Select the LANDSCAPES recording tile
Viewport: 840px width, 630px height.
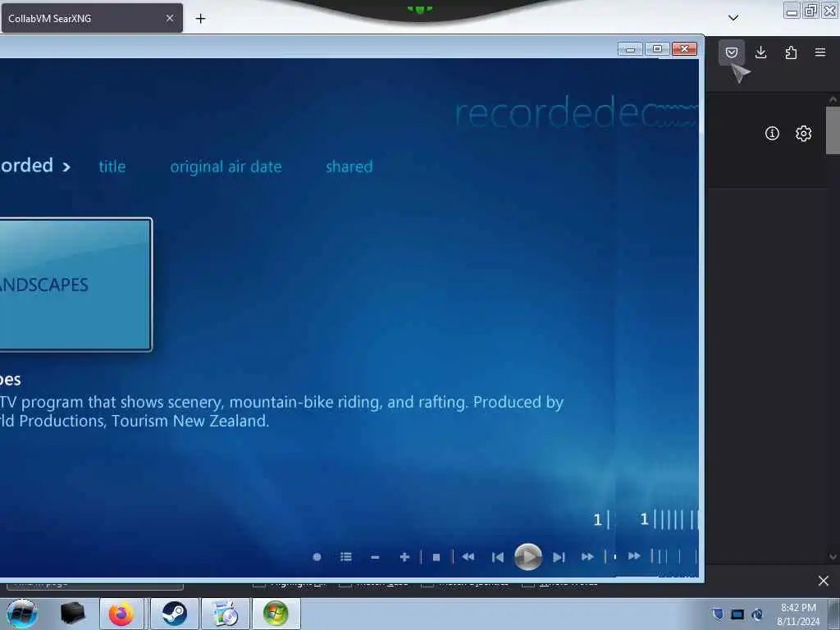tap(75, 285)
